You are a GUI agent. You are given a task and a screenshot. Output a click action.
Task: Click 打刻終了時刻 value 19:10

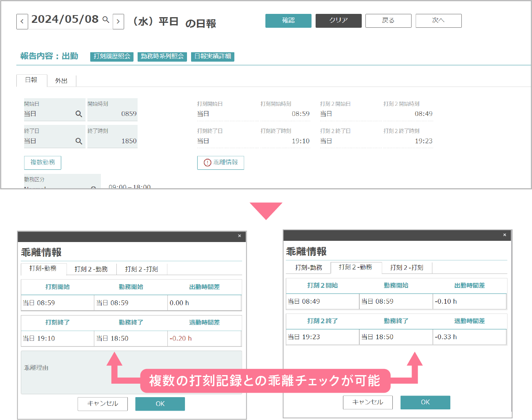click(x=301, y=141)
